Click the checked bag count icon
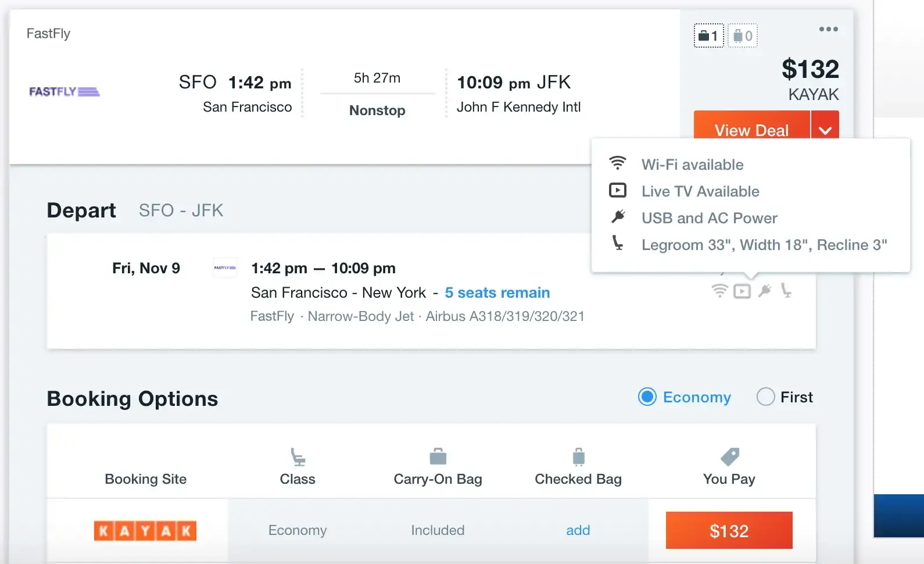 point(743,36)
